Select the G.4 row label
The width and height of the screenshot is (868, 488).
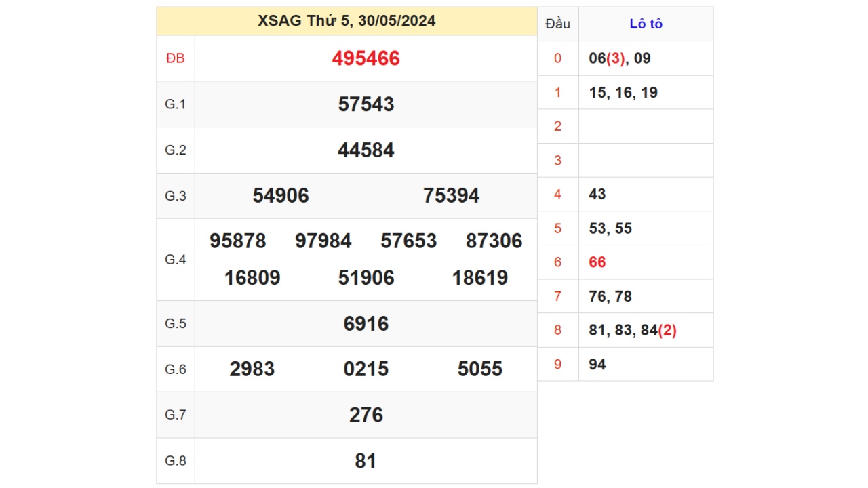point(175,260)
